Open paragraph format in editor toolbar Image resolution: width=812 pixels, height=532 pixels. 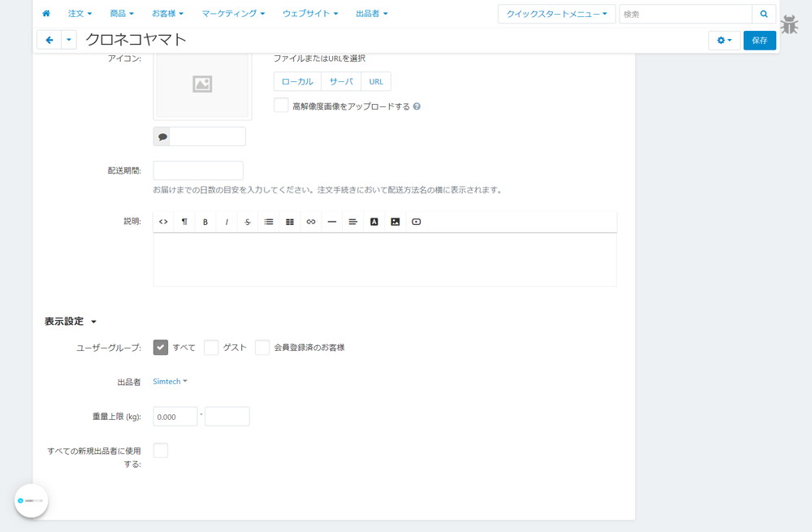pyautogui.click(x=184, y=222)
